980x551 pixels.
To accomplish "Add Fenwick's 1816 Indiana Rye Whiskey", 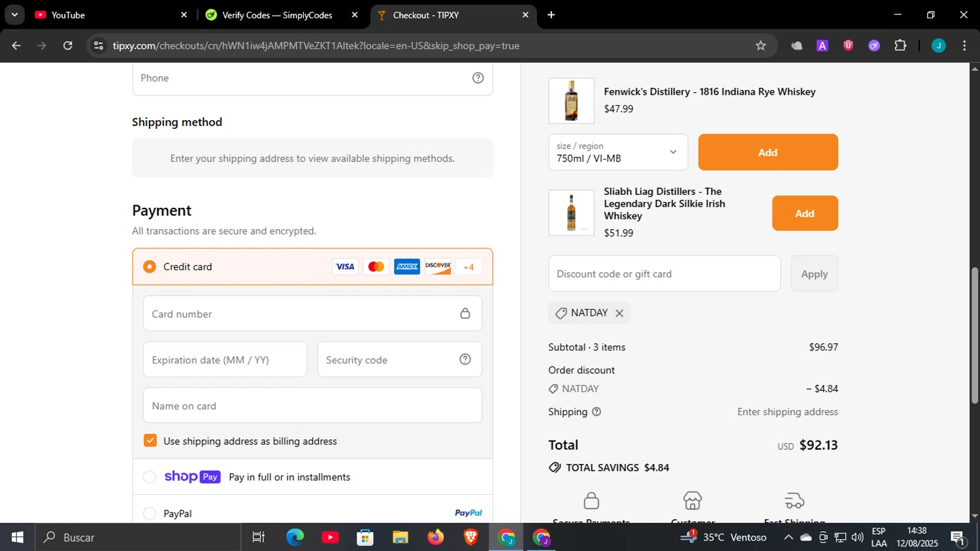I will point(768,152).
